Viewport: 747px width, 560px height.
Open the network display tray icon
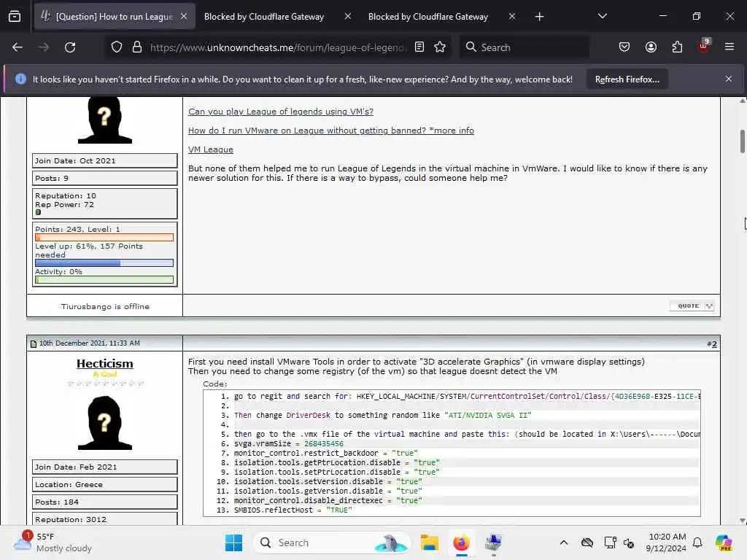[x=610, y=542]
